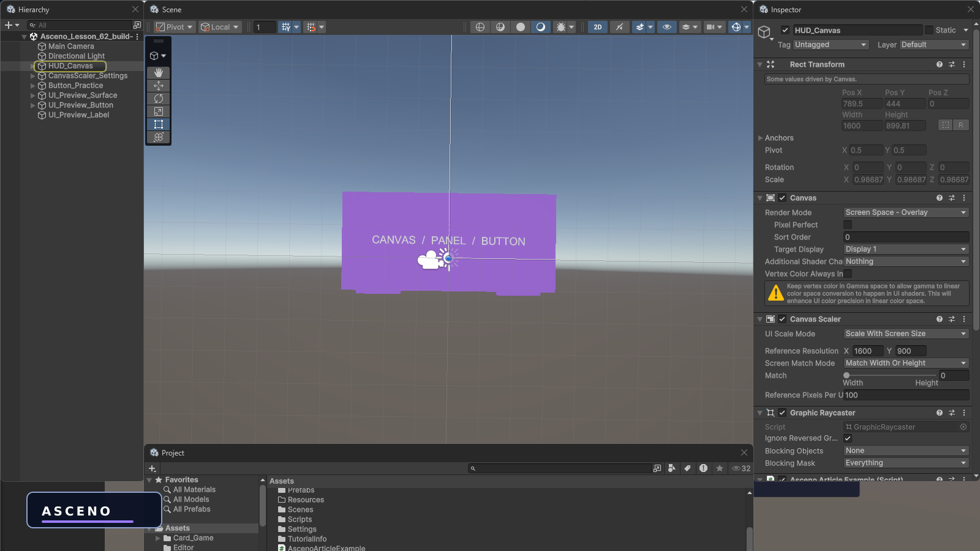Open Rect Transform help icon
This screenshot has width=980, height=551.
[940, 64]
